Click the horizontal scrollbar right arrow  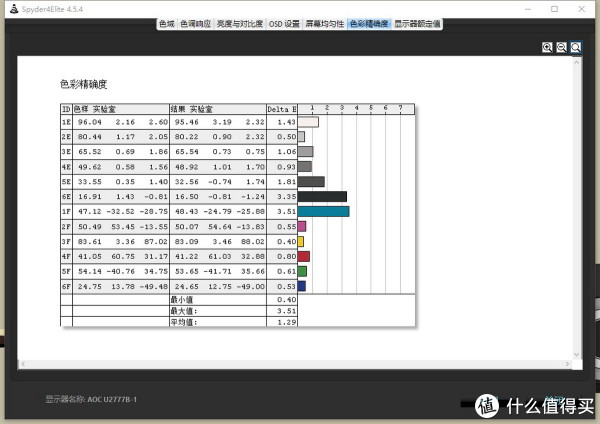[x=567, y=364]
